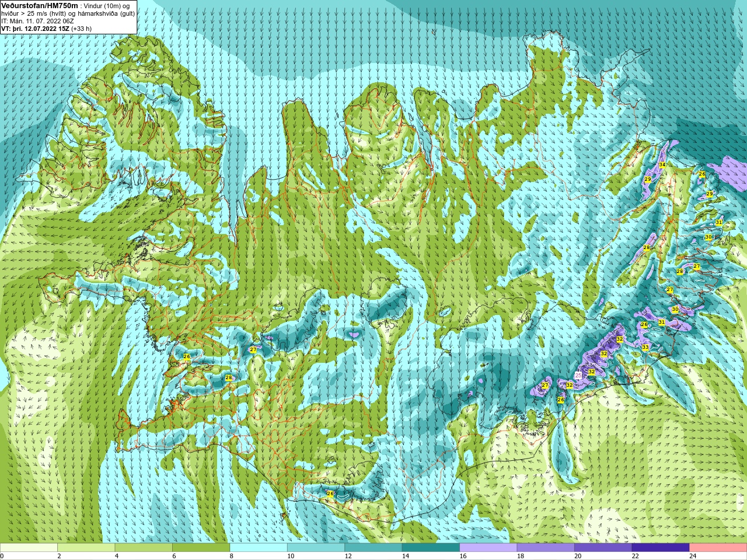
Task: Click the yellow gust label 34
Action: click(662, 165)
